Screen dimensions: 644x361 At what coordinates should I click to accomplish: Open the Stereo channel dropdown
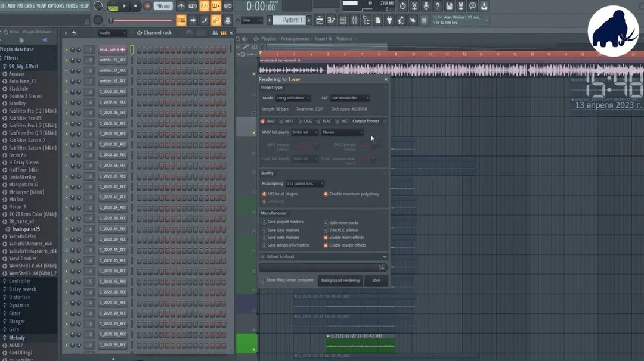tap(342, 132)
